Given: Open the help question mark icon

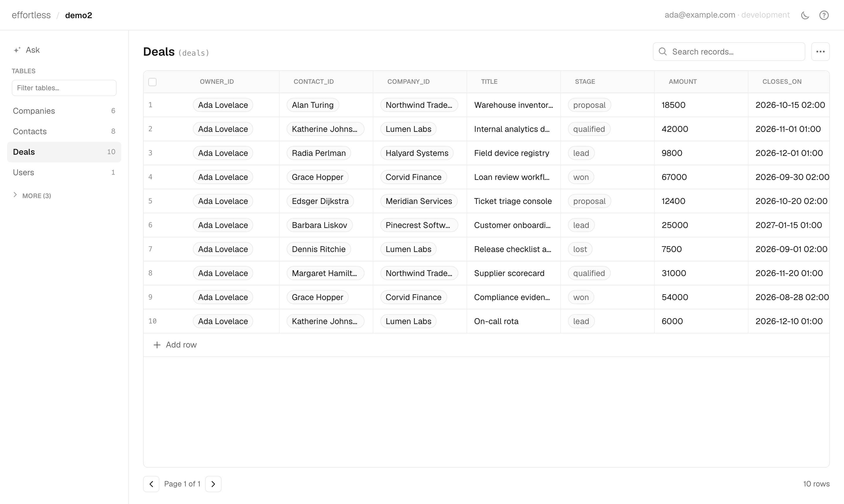Looking at the screenshot, I should click(824, 15).
